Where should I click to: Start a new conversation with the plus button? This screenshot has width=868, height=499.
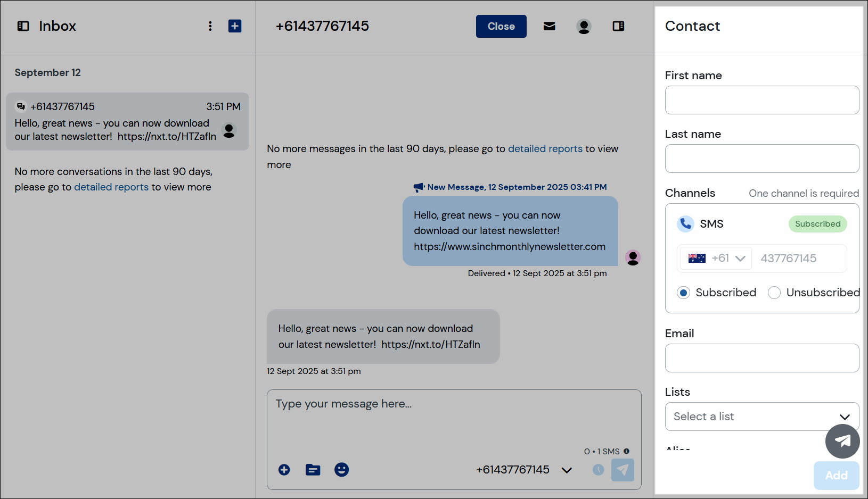coord(235,26)
